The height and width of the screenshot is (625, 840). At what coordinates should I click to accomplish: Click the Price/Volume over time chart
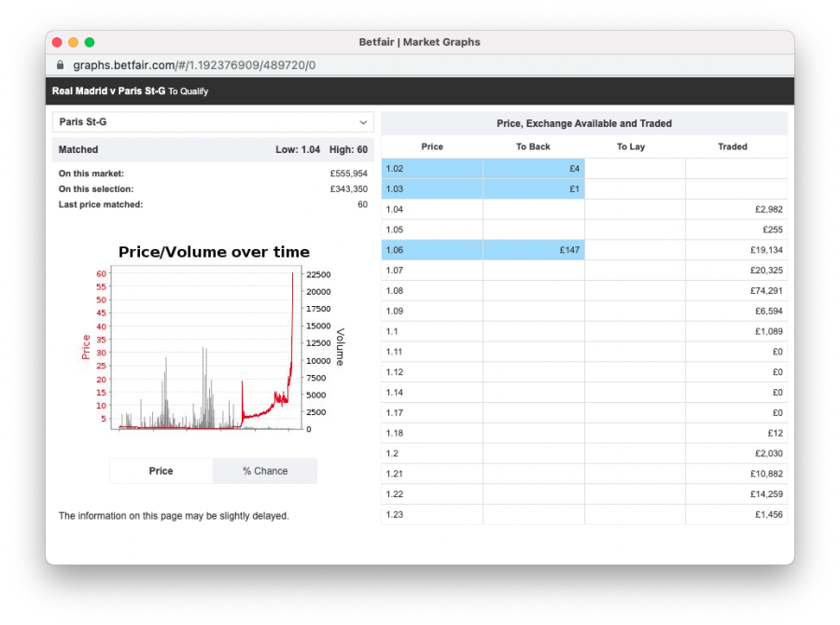[213, 340]
